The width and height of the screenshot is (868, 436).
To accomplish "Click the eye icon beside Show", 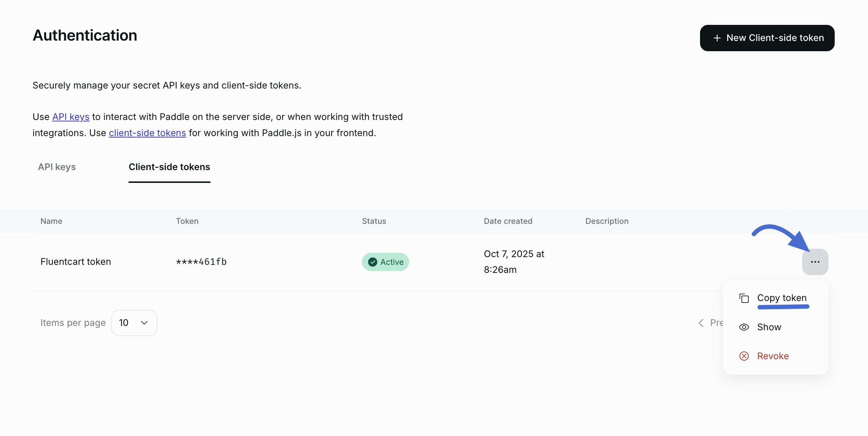I will [744, 327].
